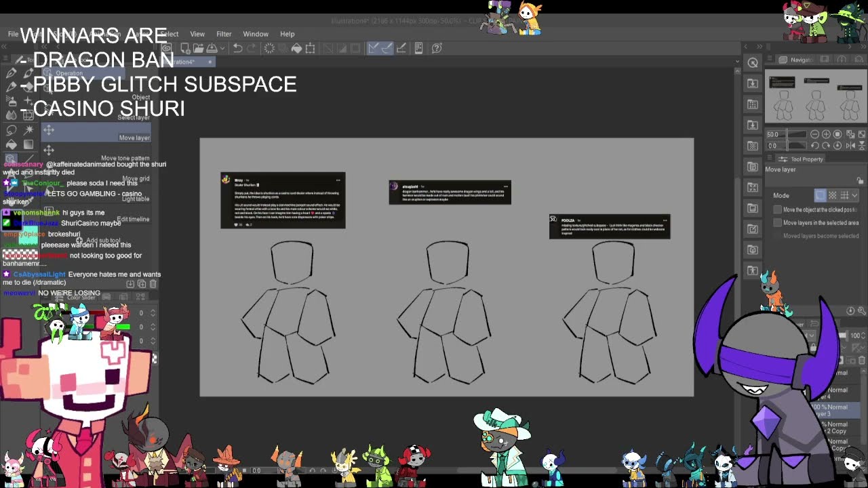Click the rotate right icon in Navigator

click(x=826, y=146)
